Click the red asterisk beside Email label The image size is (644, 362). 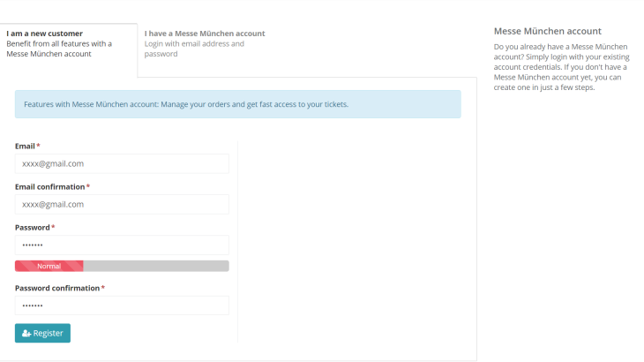pyautogui.click(x=39, y=146)
